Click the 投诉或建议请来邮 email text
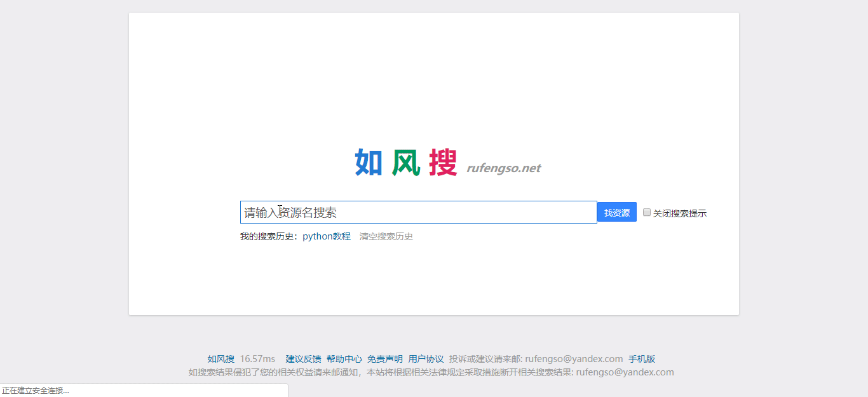 pyautogui.click(x=536, y=359)
